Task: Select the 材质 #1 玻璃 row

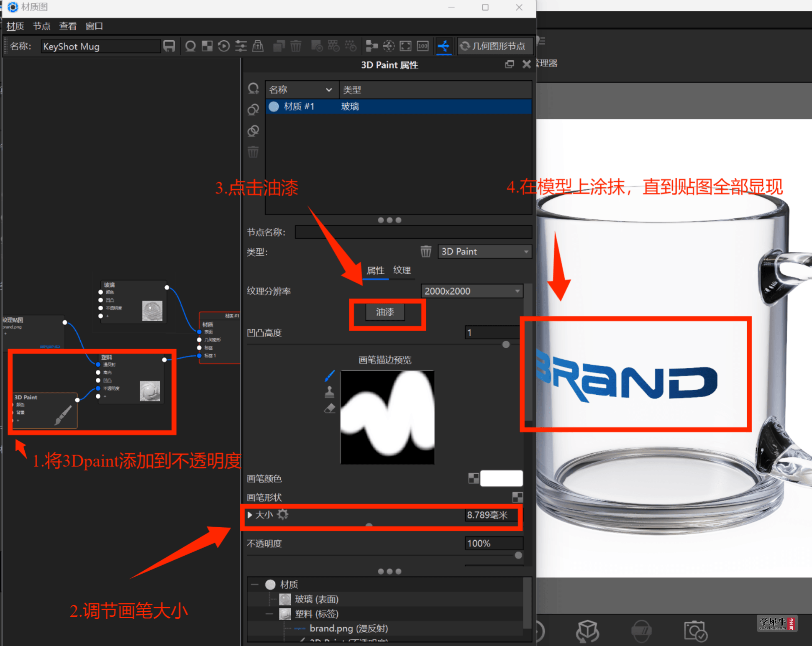Action: pyautogui.click(x=398, y=106)
